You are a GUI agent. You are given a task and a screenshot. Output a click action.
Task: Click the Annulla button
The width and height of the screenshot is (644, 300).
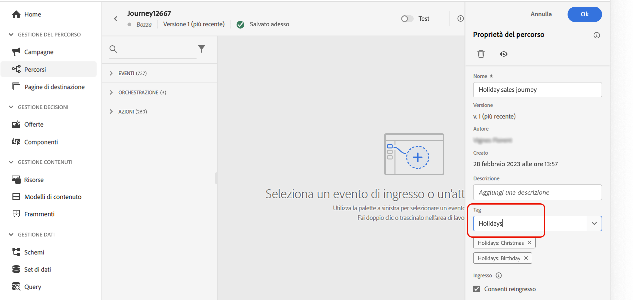coord(541,14)
